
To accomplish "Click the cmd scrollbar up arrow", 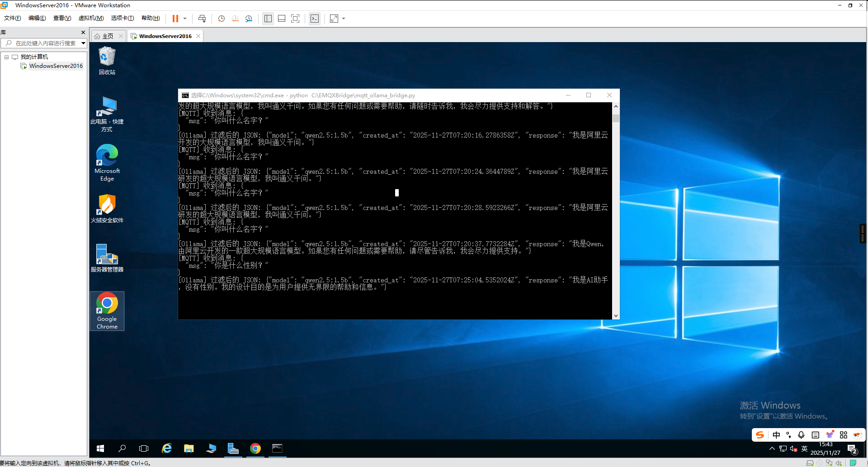I will click(x=616, y=106).
